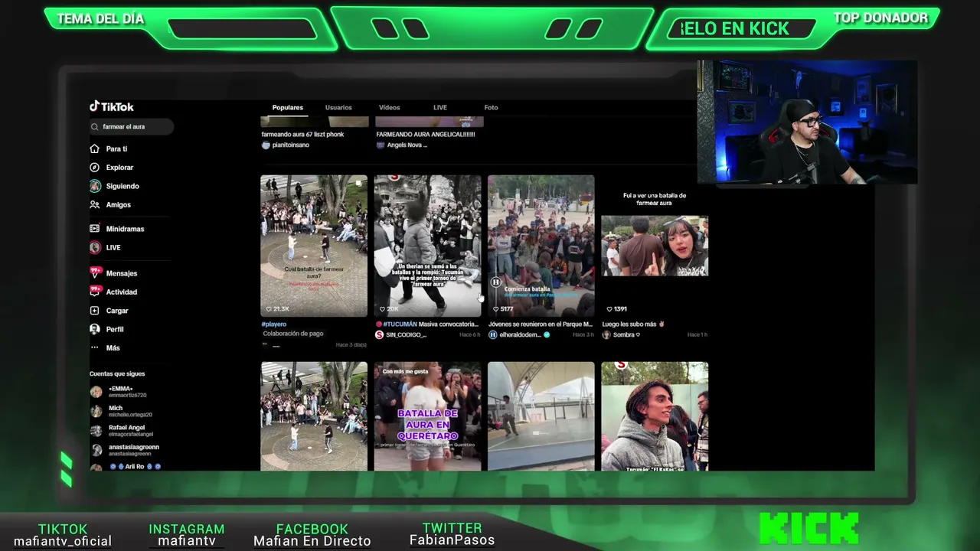Screen dimensions: 980x551
Task: Click the heart icon showing 21.3K likes
Action: coord(269,309)
